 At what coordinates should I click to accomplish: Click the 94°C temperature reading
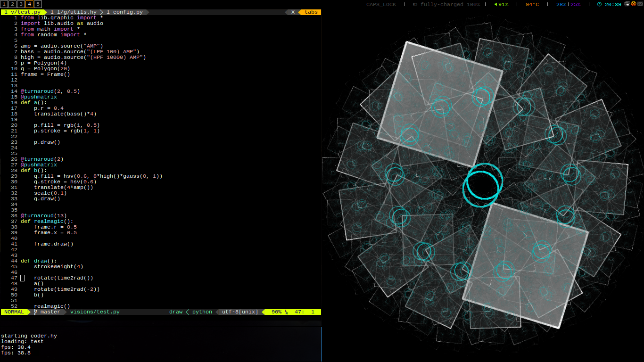532,4
